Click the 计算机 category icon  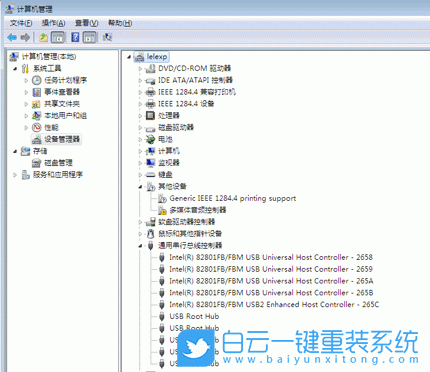pyautogui.click(x=151, y=151)
